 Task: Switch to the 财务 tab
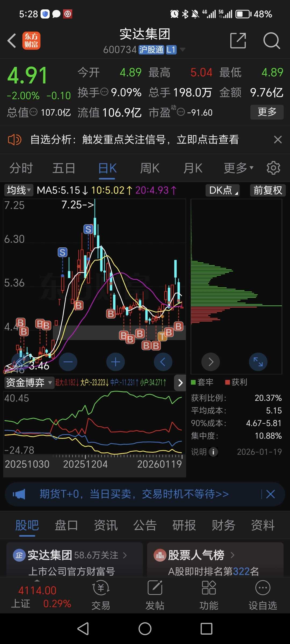(223, 525)
